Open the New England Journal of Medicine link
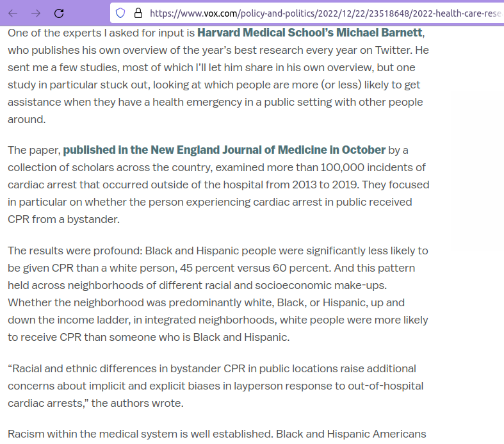 pyautogui.click(x=224, y=150)
